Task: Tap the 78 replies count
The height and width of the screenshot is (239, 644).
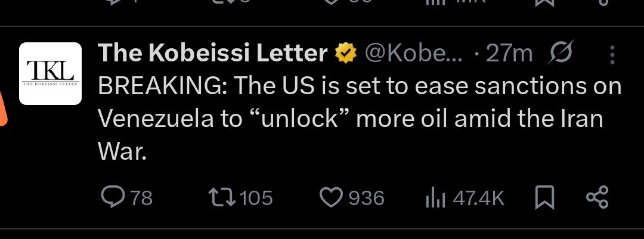Action: point(141,198)
